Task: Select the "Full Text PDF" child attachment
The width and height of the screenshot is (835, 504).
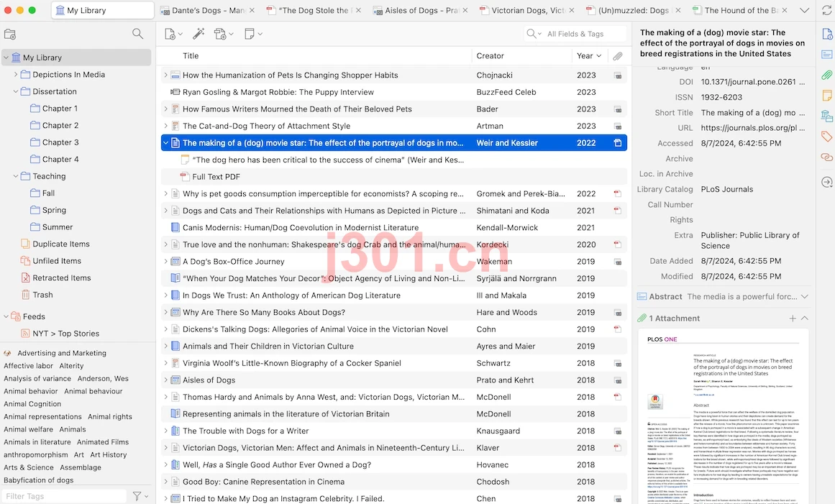Action: 394,177
